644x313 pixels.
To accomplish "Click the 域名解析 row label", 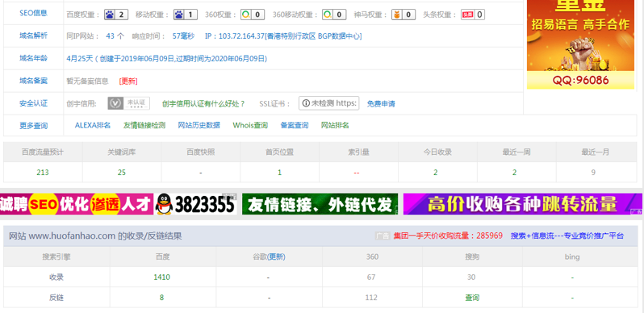I will point(33,35).
